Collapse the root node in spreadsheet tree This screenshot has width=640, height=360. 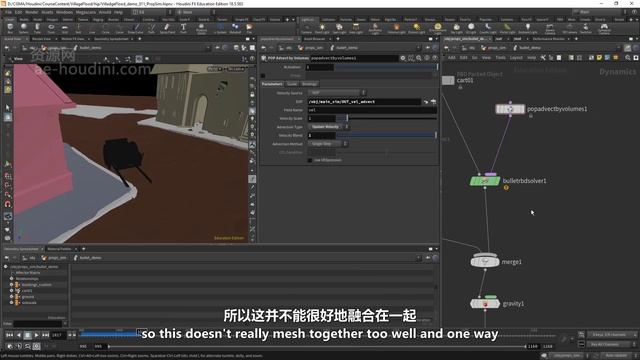click(6, 267)
